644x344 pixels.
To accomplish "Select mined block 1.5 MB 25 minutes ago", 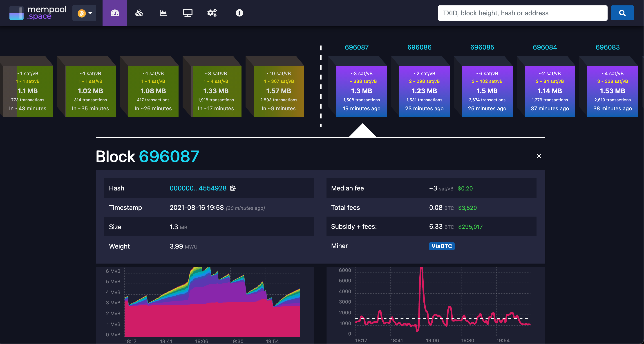I will [x=487, y=91].
